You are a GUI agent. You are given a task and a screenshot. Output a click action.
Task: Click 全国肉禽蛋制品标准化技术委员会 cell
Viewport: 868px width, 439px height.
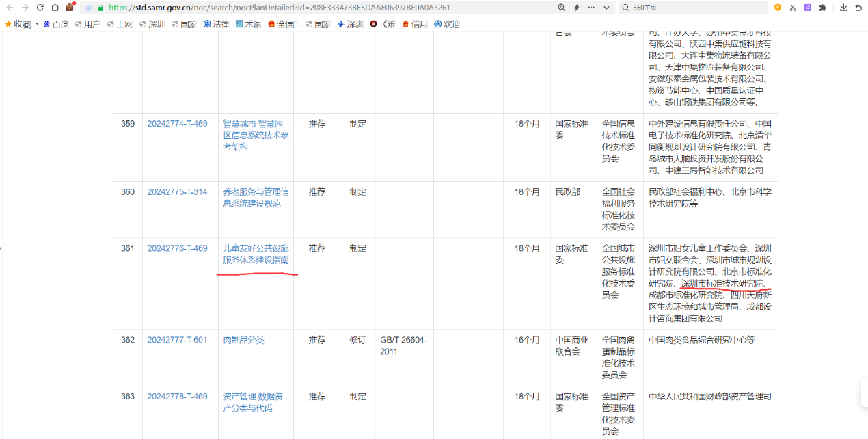[619, 357]
